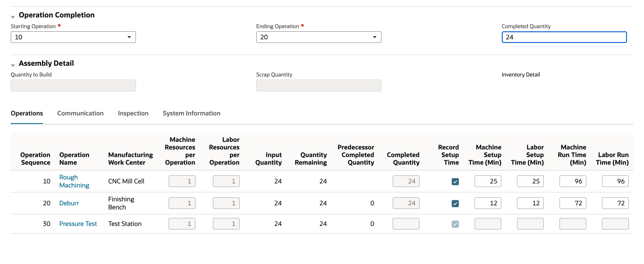Click the Manufacturing Work Center column header

coord(131,159)
